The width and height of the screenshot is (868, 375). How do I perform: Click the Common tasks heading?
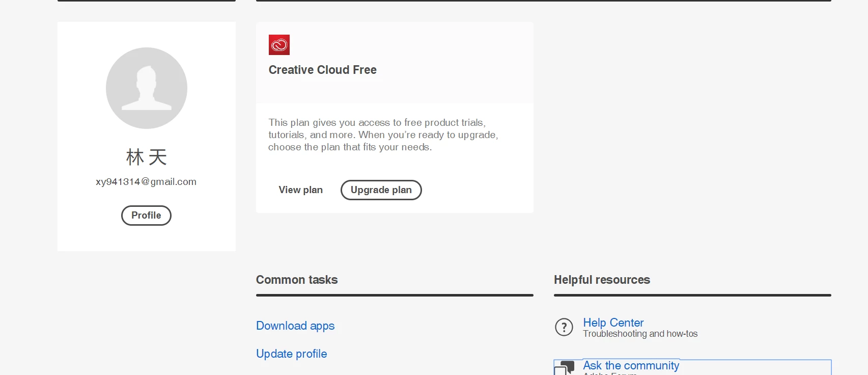click(297, 280)
